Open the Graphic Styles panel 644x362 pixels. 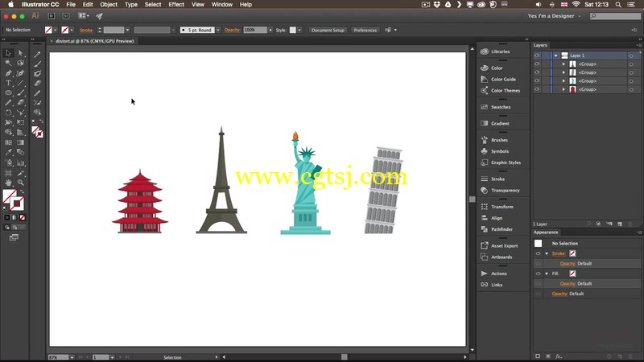click(501, 162)
